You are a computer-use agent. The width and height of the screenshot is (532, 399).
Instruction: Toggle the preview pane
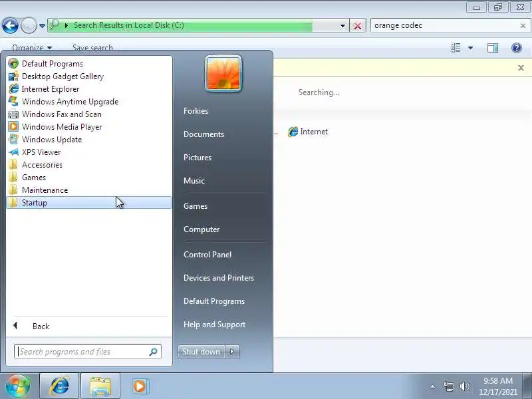tap(493, 48)
